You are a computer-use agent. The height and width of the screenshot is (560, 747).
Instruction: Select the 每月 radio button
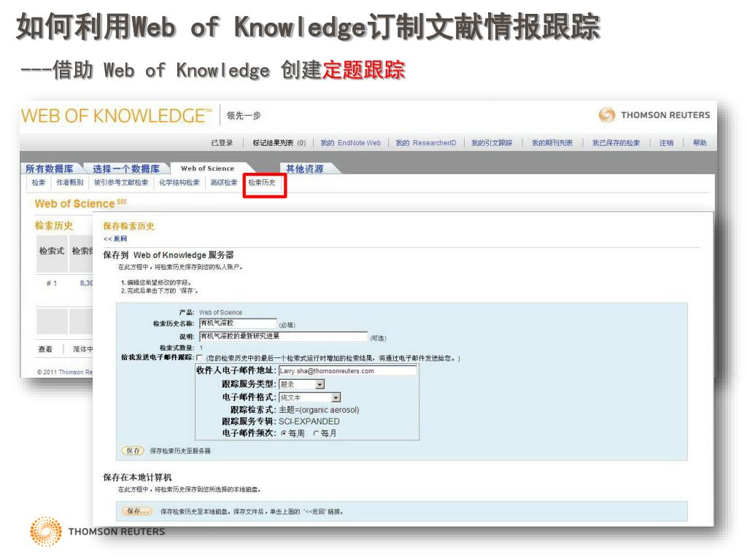pyautogui.click(x=316, y=433)
